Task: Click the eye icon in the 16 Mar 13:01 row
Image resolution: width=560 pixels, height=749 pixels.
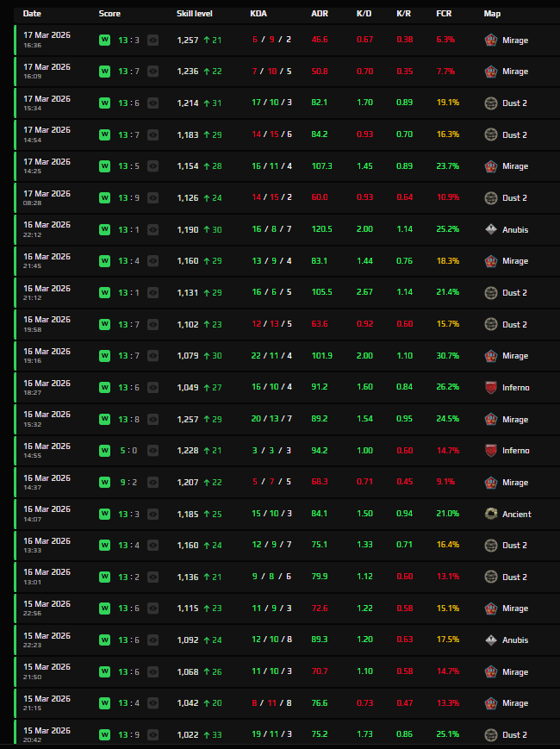Action: pos(152,577)
